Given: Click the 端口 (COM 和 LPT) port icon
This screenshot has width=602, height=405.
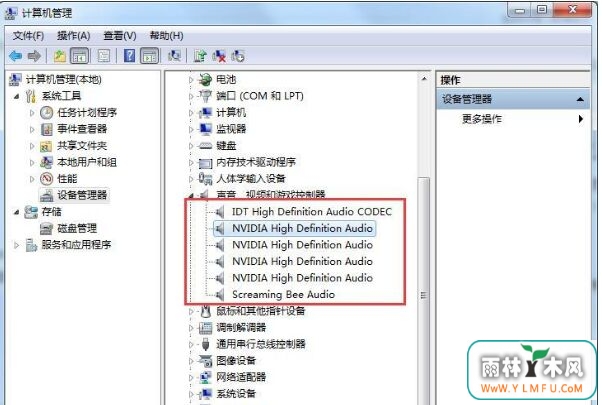Looking at the screenshot, I should (x=205, y=96).
